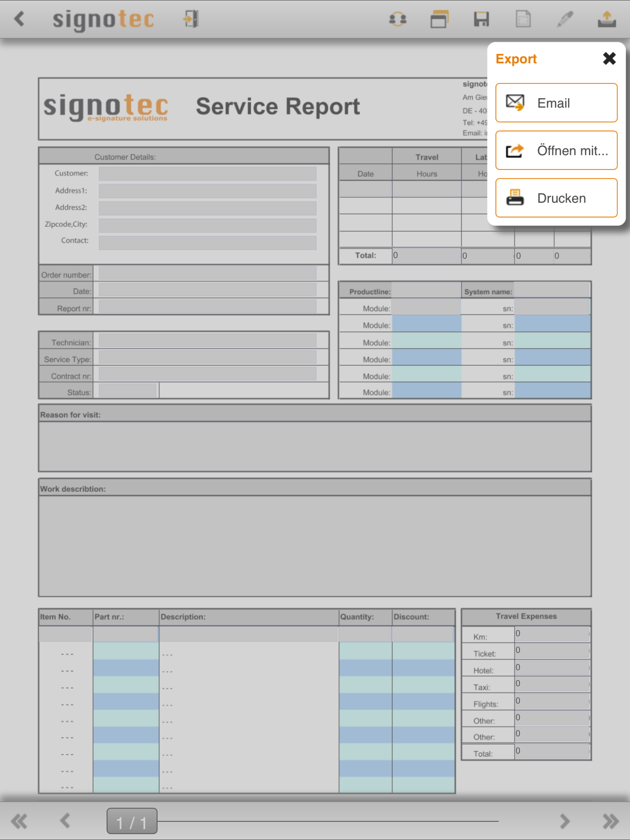Click the first Item No. cell

(x=65, y=634)
